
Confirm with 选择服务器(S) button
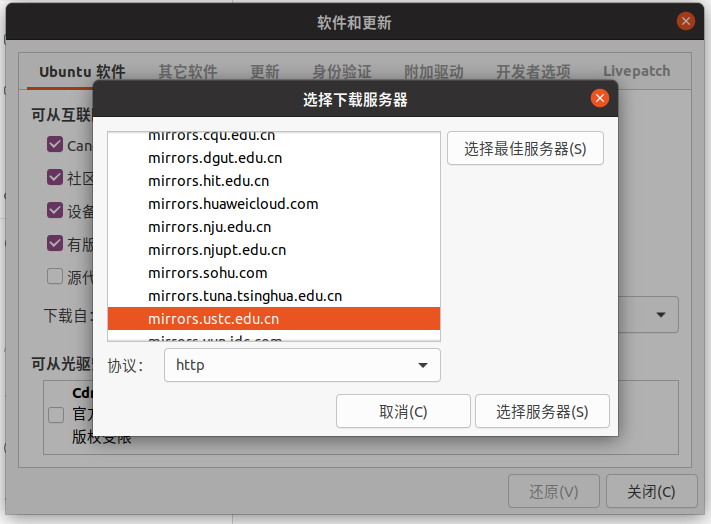(x=541, y=411)
